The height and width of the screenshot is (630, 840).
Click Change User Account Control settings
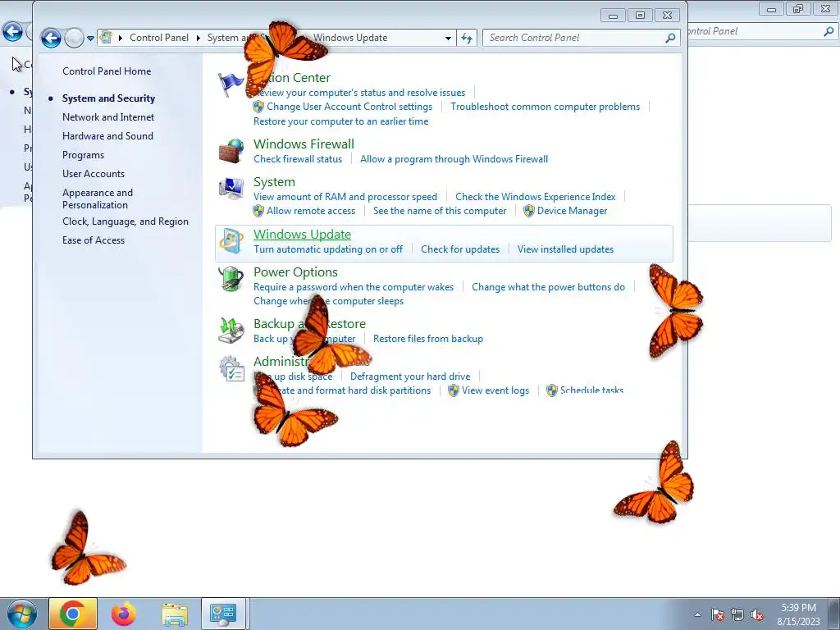click(x=349, y=107)
